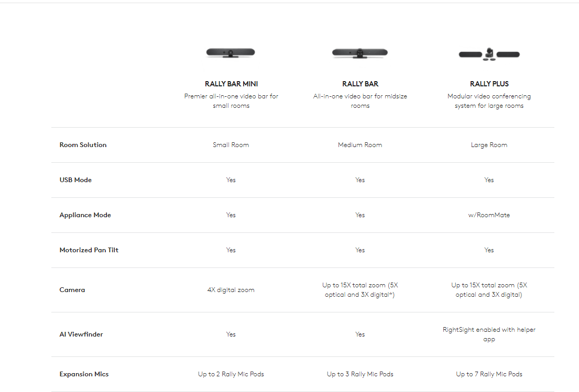Screen dimensions: 579x392
Task: Select the Expansion Mics row label
Action: (84, 374)
